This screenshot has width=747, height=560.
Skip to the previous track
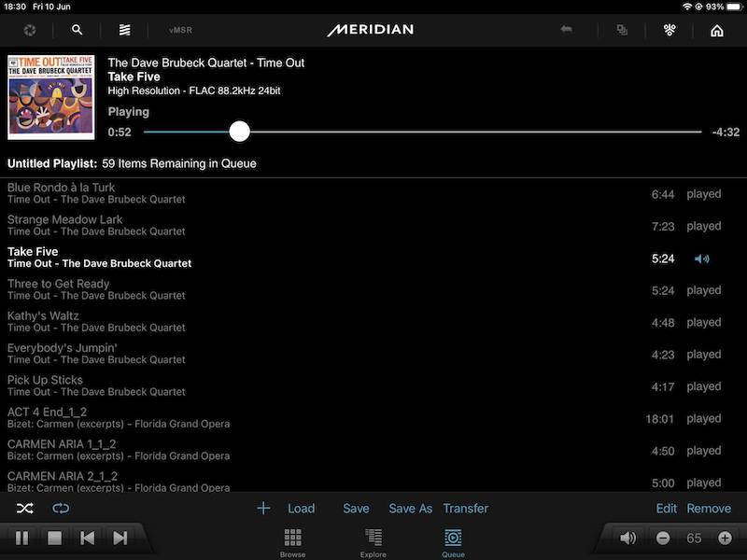[x=87, y=539]
